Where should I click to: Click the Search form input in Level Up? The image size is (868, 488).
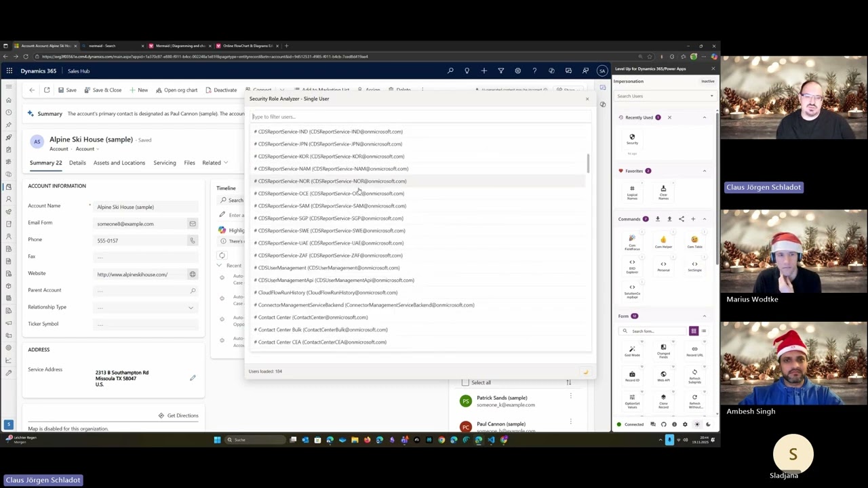[653, 331]
